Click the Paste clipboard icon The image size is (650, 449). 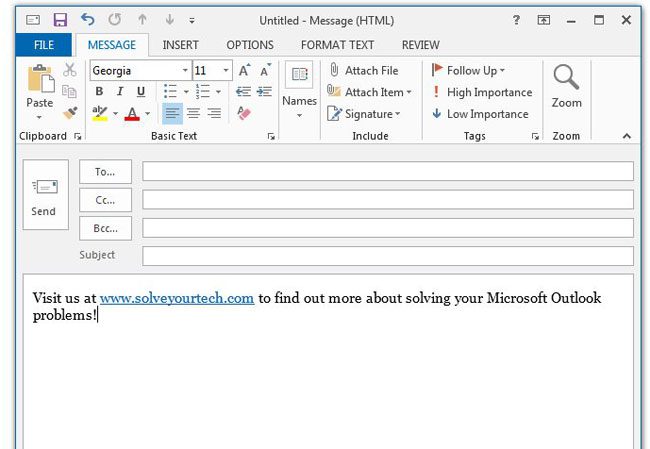(x=40, y=80)
